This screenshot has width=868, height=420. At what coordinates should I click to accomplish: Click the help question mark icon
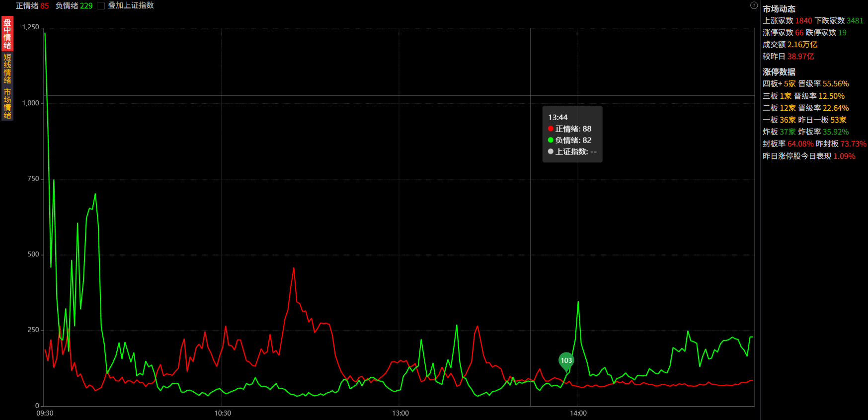(754, 5)
